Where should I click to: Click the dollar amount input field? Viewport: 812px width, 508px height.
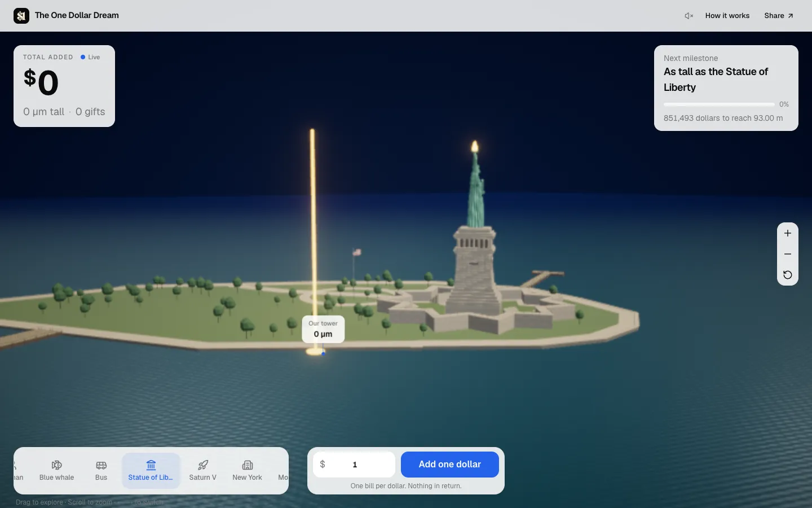(x=354, y=465)
